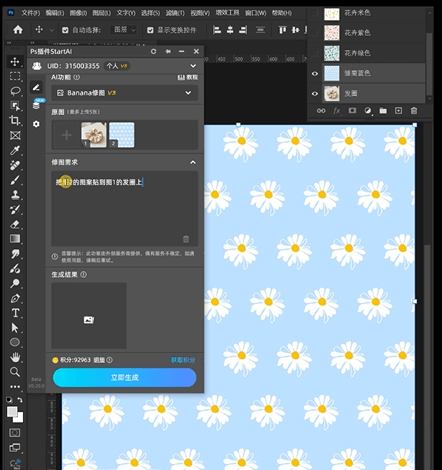Collapse the 修图需求 section
Screen dimensions: 442x470
[193, 162]
